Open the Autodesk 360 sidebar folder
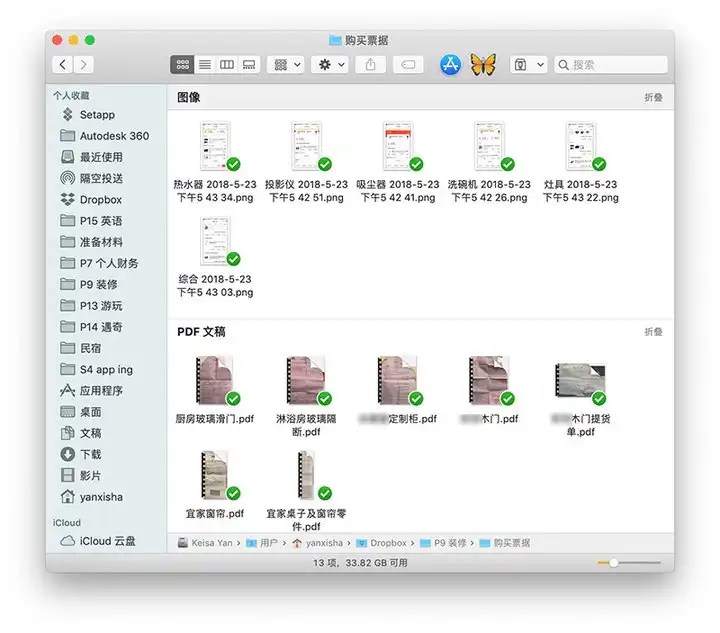This screenshot has width=720, height=633. tap(105, 136)
